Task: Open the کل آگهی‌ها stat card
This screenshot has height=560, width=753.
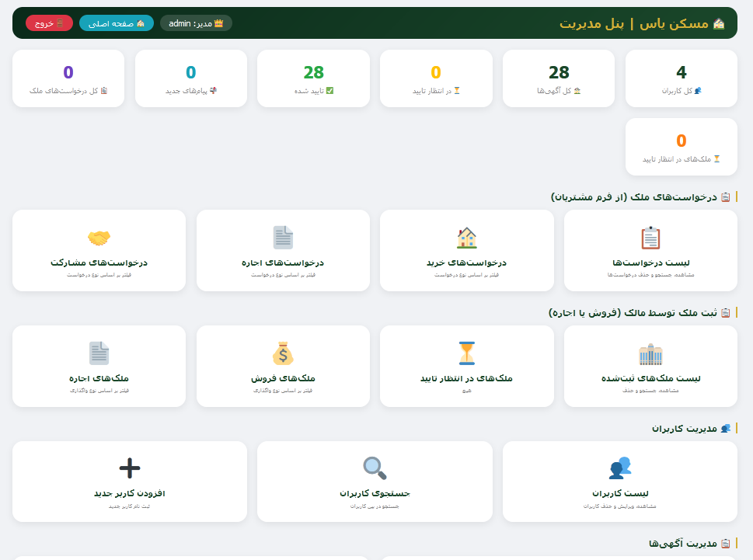Action: 559,78
